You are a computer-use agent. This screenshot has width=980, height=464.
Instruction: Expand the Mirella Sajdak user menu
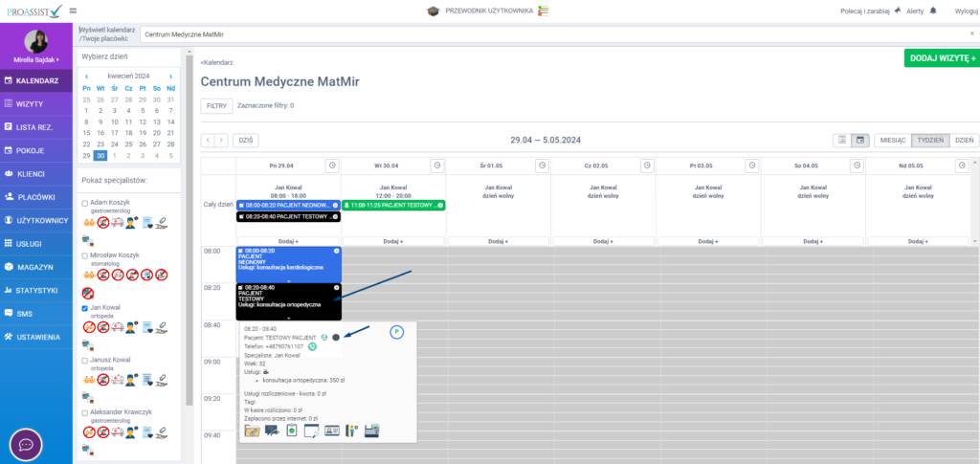[x=36, y=59]
